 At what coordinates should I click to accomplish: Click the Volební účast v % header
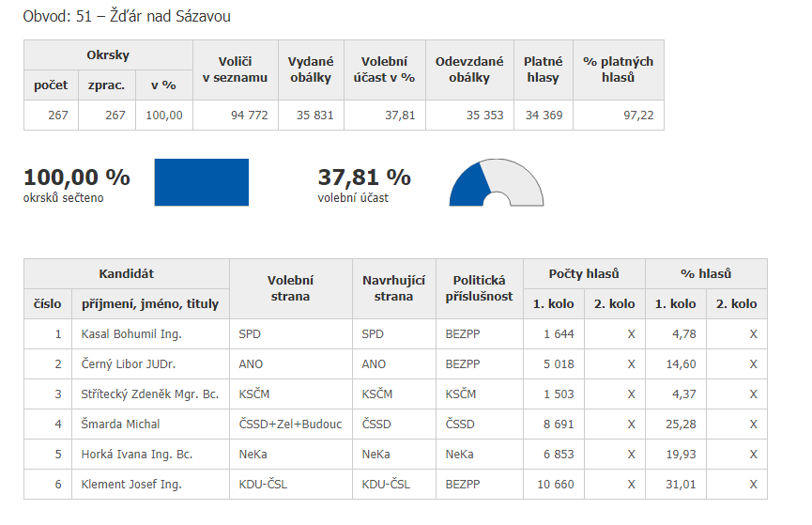tap(384, 69)
